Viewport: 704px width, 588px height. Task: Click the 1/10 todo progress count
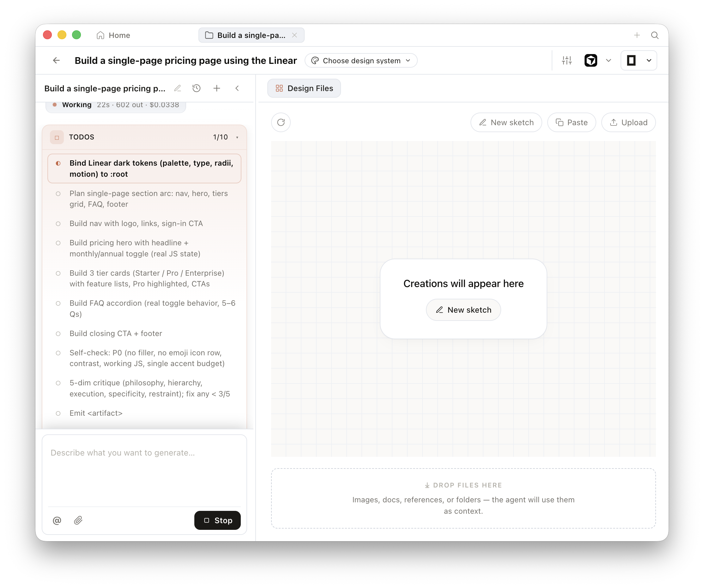(x=220, y=137)
